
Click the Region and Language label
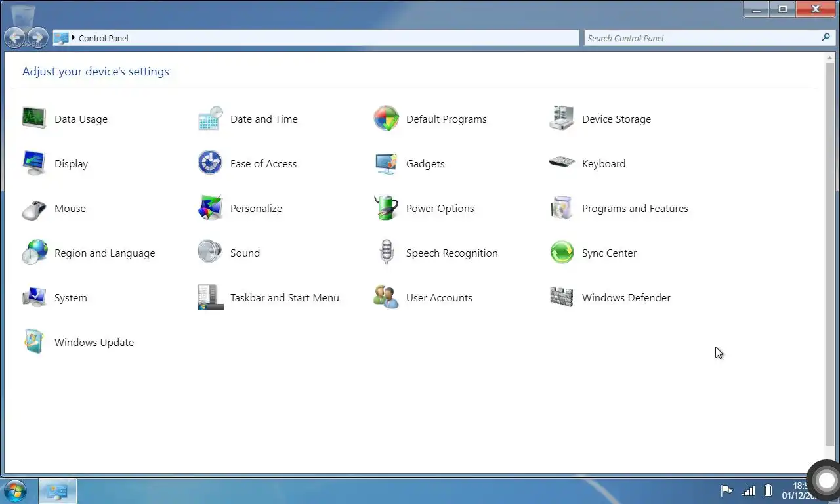(105, 253)
